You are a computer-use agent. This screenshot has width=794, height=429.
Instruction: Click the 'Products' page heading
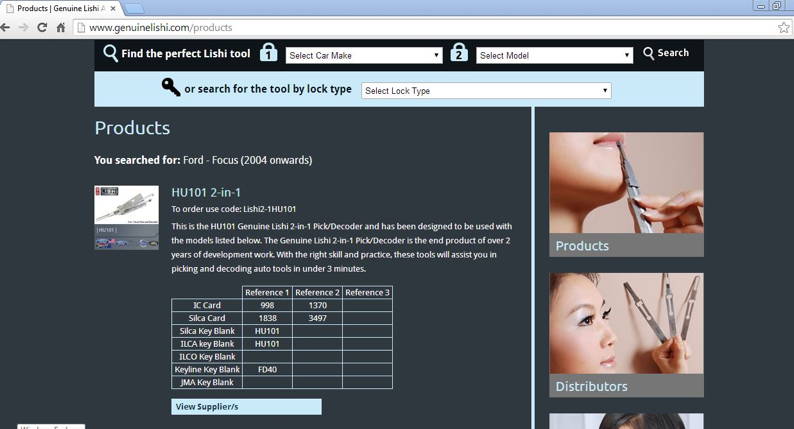click(x=132, y=128)
